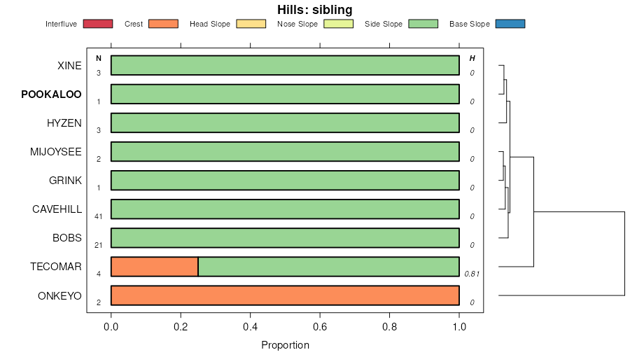
Task: Click the MIJOYSEE row label
Action: 56,152
